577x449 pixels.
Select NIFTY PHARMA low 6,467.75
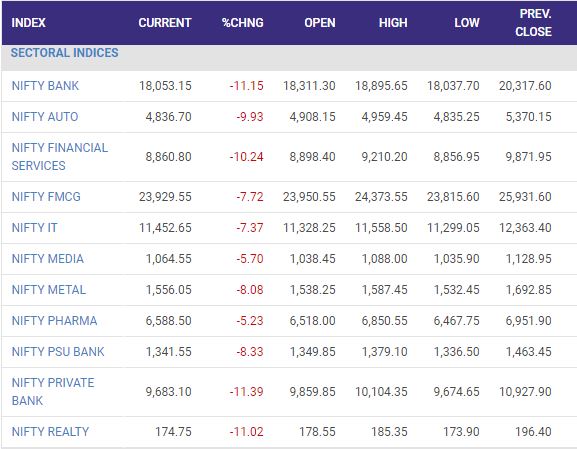pos(456,321)
